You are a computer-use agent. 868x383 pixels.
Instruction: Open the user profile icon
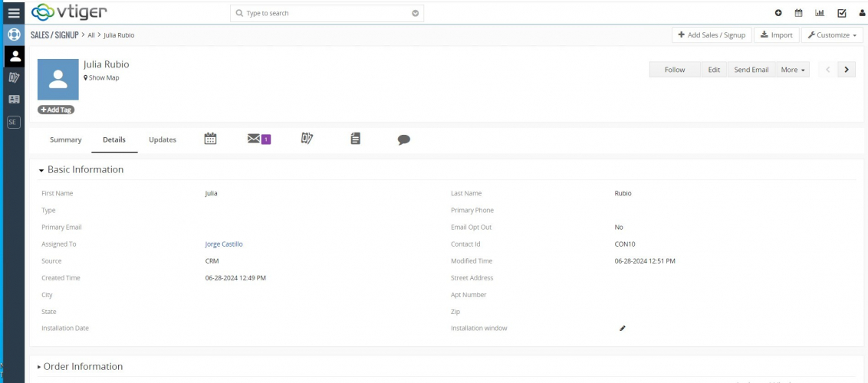[x=863, y=13]
